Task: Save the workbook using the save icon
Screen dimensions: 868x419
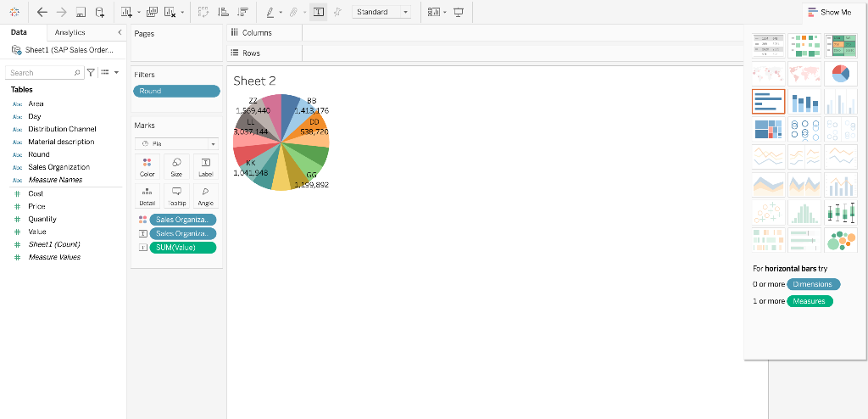Action: point(81,12)
